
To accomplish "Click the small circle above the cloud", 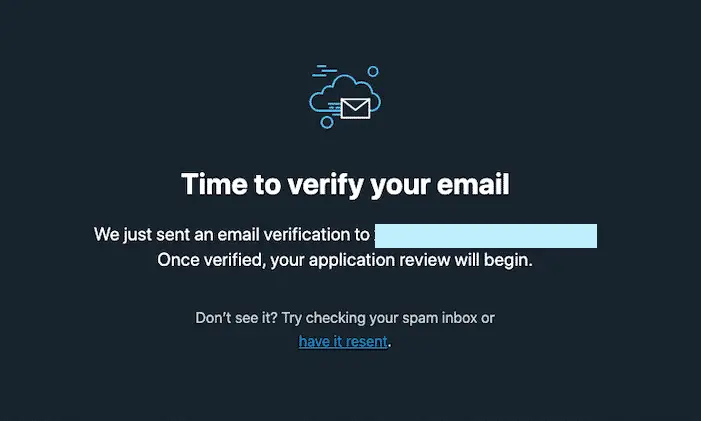I will coord(373,72).
